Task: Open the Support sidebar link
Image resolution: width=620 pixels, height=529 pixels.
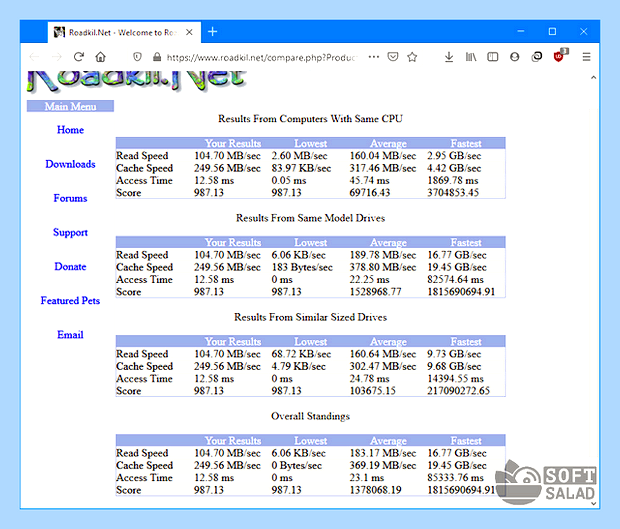Action: click(x=70, y=232)
